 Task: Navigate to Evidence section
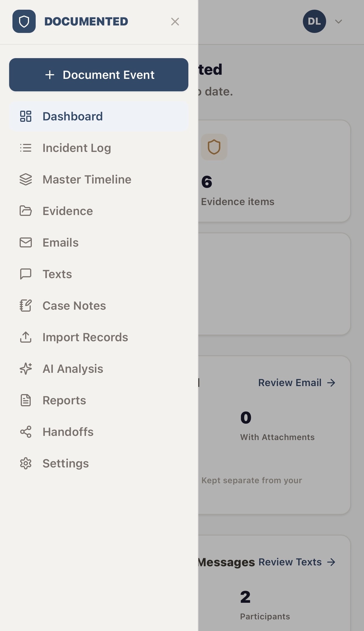pos(99,211)
